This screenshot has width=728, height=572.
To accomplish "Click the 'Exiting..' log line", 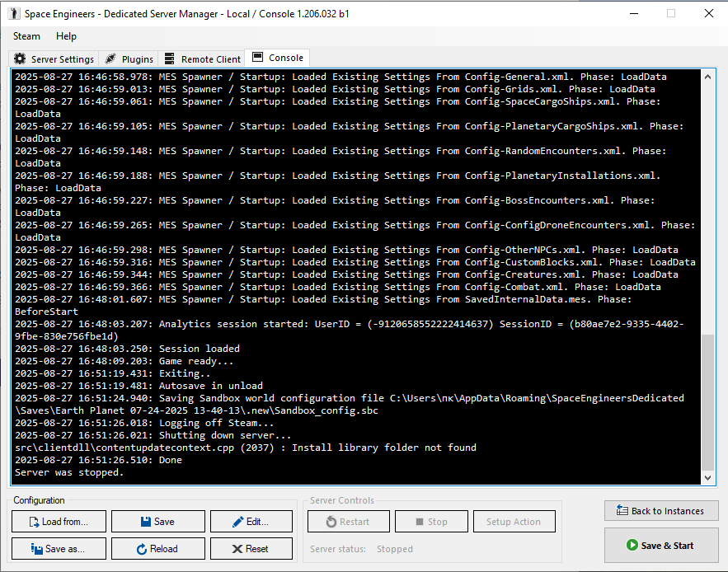I will click(x=112, y=373).
